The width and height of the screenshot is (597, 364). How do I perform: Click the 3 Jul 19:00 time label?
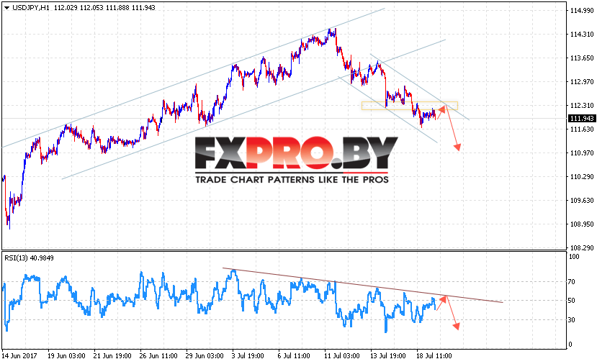coord(248,355)
